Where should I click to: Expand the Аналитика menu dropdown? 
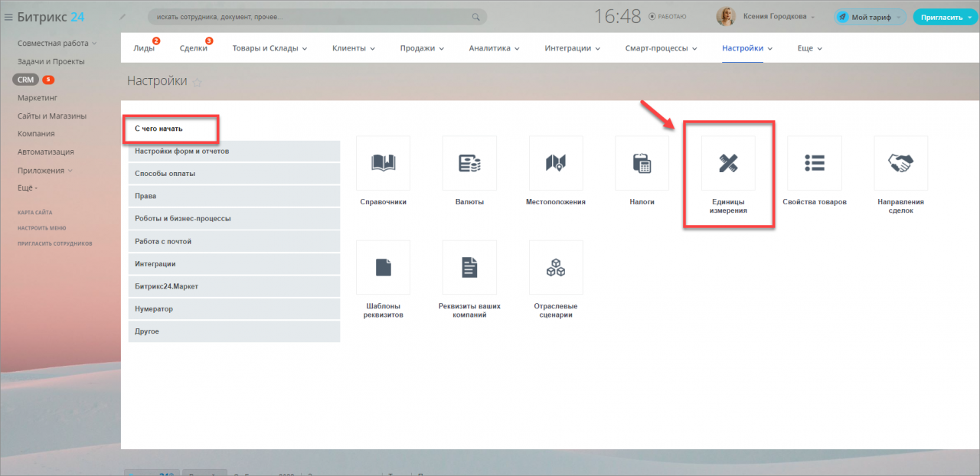[x=494, y=48]
